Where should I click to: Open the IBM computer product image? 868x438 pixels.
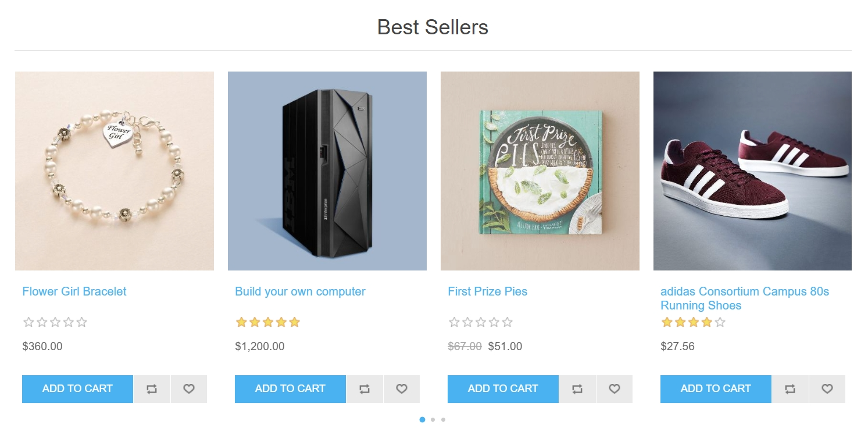pos(327,171)
